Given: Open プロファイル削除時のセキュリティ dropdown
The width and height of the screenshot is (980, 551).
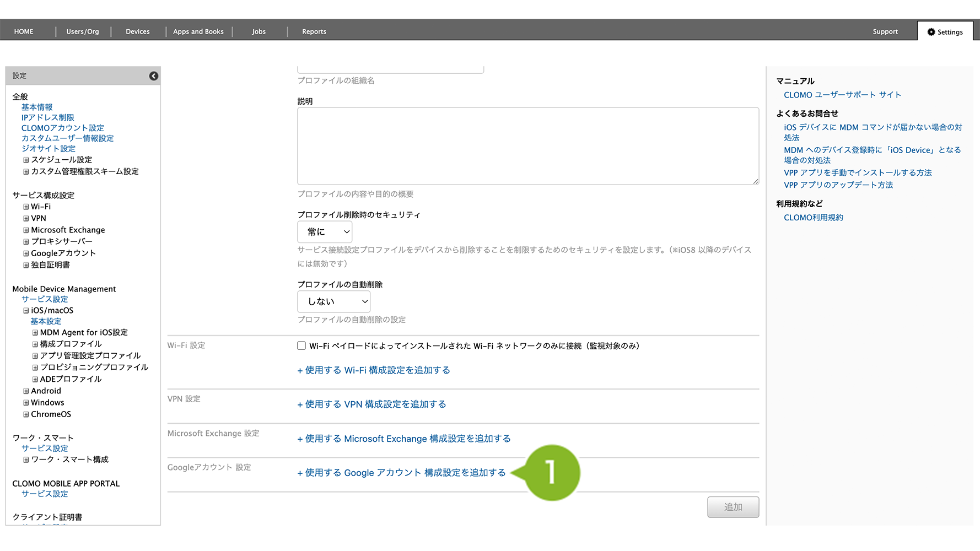Looking at the screenshot, I should click(x=325, y=232).
